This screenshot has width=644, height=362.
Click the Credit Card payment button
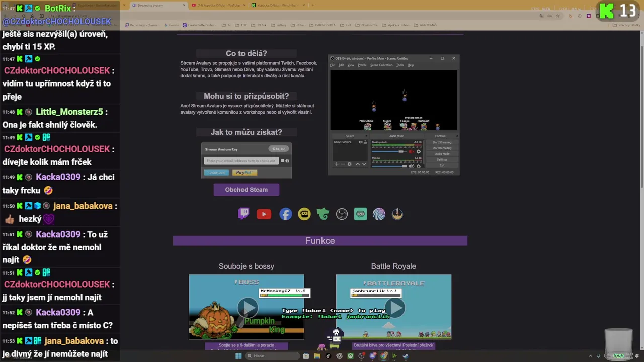coord(216,172)
